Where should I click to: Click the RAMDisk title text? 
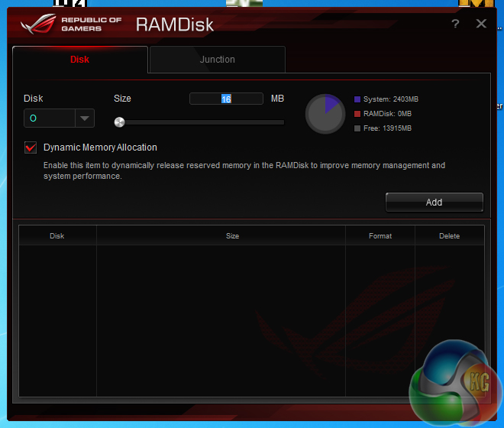click(x=175, y=24)
